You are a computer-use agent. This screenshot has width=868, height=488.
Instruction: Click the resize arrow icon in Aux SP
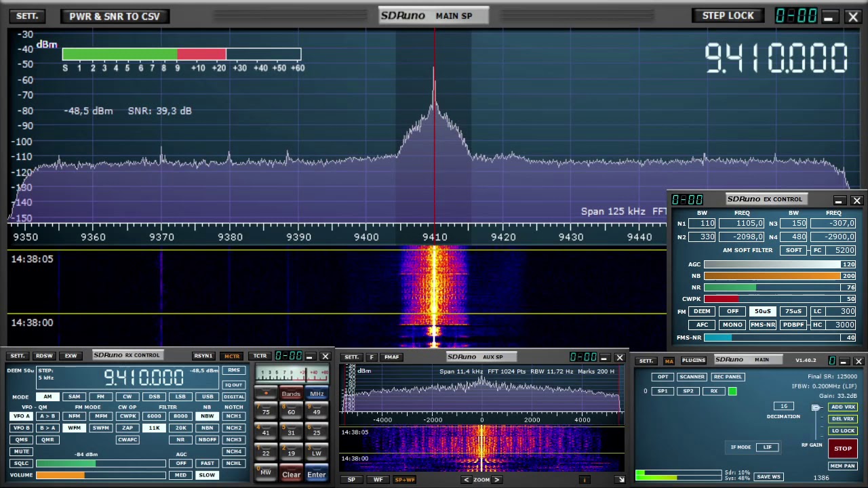point(620,480)
